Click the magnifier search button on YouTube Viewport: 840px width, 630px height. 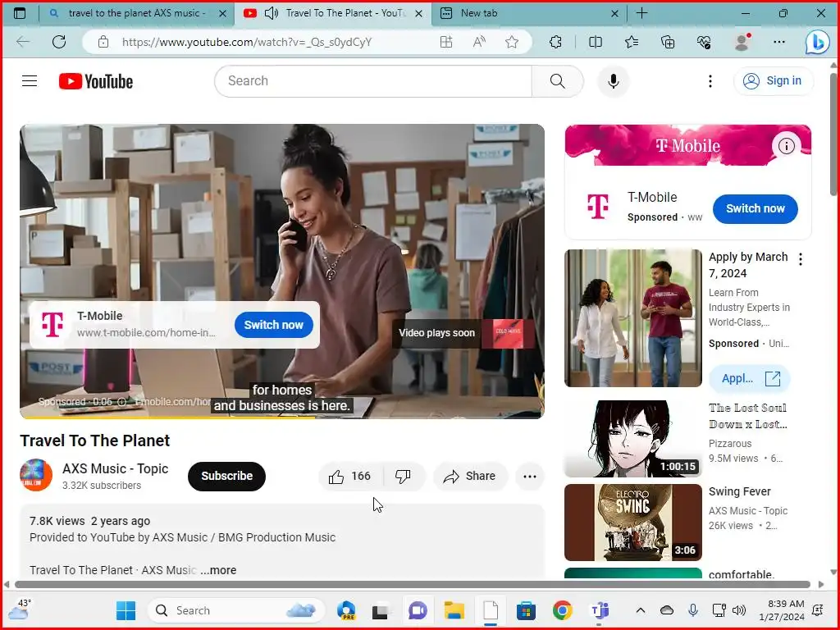pyautogui.click(x=557, y=81)
